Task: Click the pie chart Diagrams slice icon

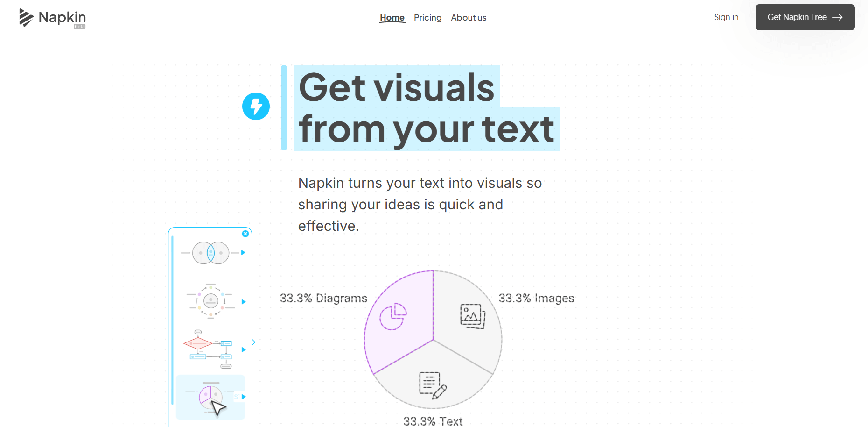Action: (x=393, y=316)
